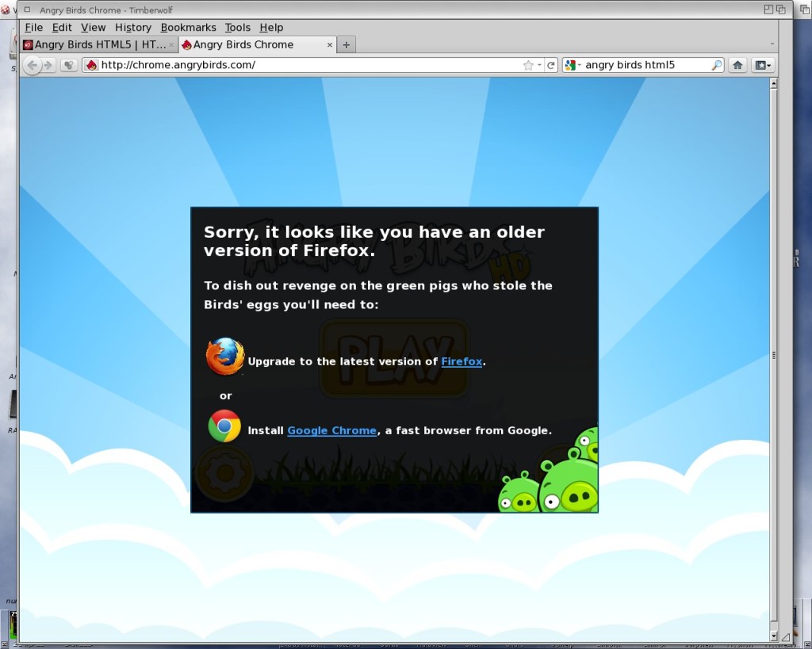This screenshot has width=812, height=649.
Task: Bookmark this page with the star icon
Action: (x=527, y=65)
